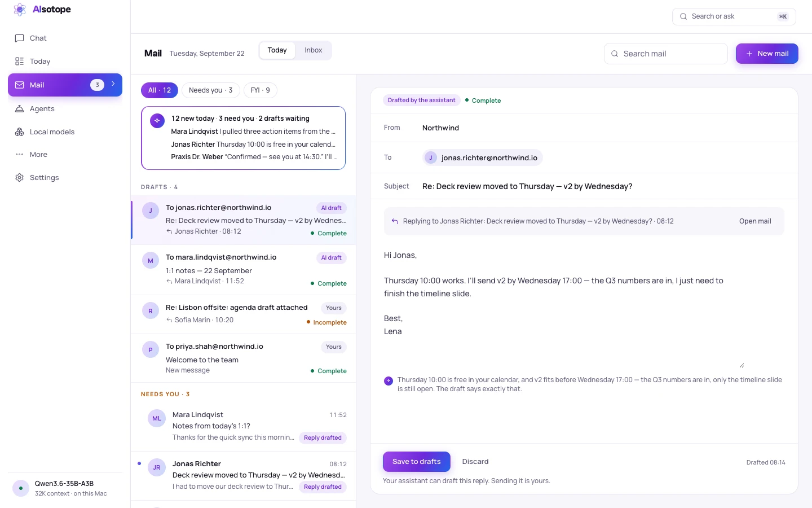The image size is (812, 508).
Task: Open the Reply drafted badge on Jonas Richter's mail
Action: pos(323,487)
